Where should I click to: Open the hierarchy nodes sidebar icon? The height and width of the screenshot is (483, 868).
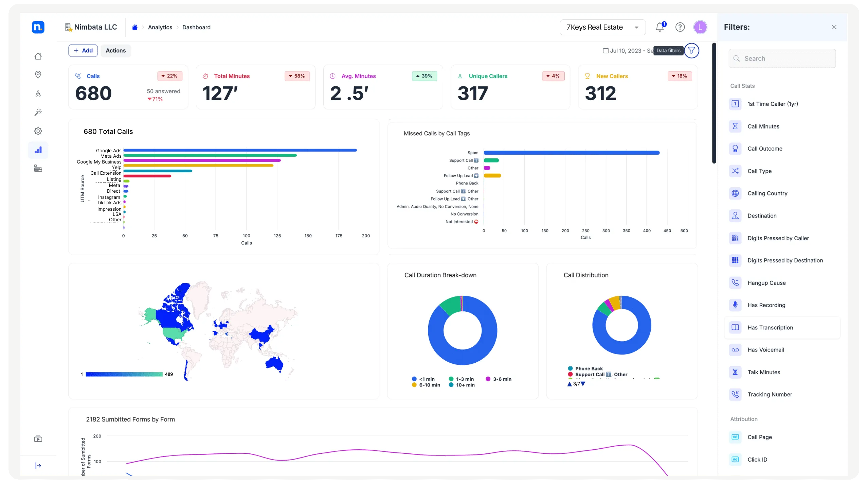pyautogui.click(x=38, y=93)
